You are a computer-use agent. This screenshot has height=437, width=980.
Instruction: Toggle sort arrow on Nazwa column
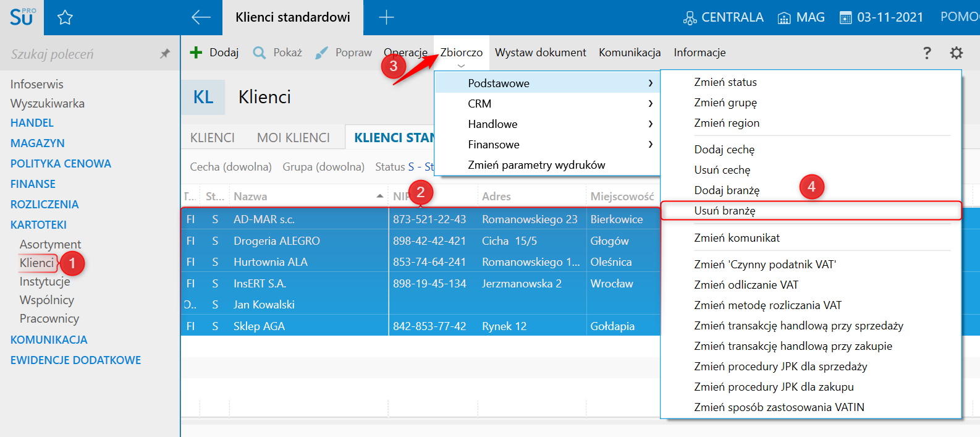(379, 196)
